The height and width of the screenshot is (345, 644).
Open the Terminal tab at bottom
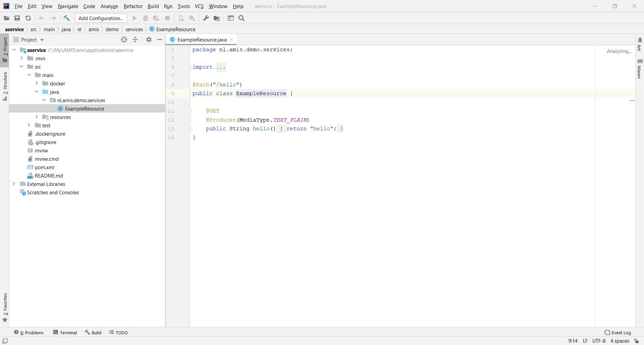(65, 333)
